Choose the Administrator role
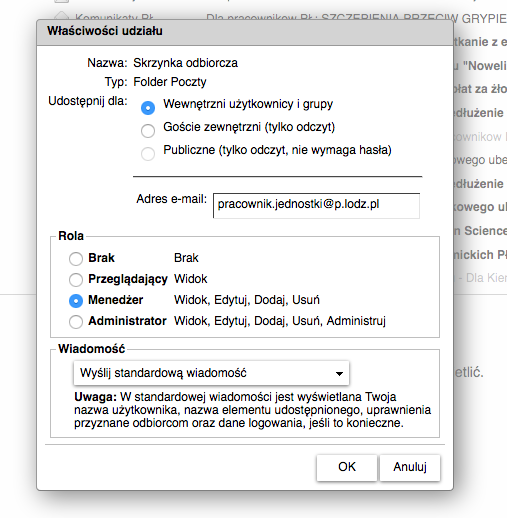Image resolution: width=507 pixels, height=518 pixels. 76,322
